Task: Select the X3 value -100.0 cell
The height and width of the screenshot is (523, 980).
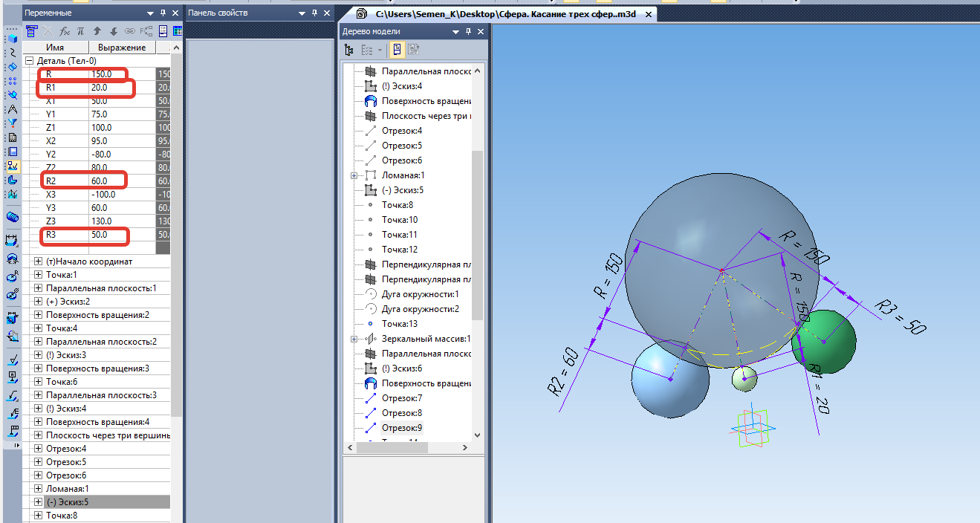Action: pyautogui.click(x=122, y=195)
